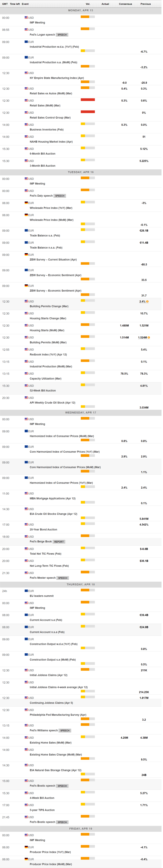Image resolution: width=163 pixels, height=868 pixels.
Task: Click SPEECH badge on Fed's Williams speech
Action: (65, 730)
